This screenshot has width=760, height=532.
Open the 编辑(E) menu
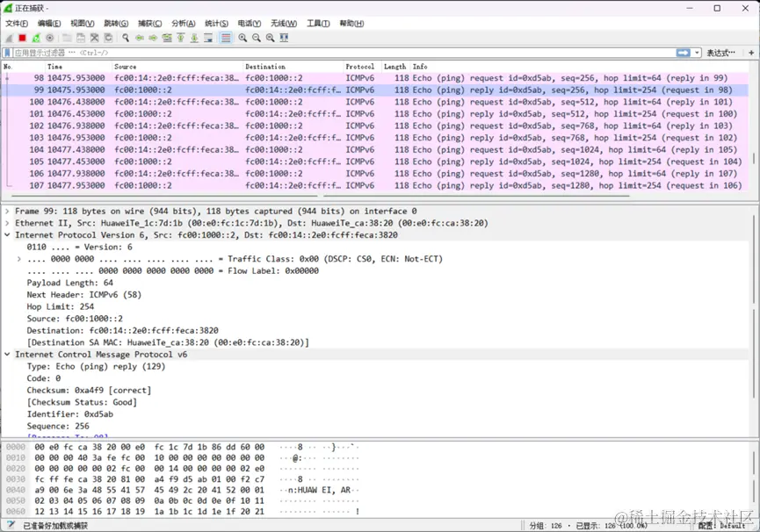tap(49, 23)
